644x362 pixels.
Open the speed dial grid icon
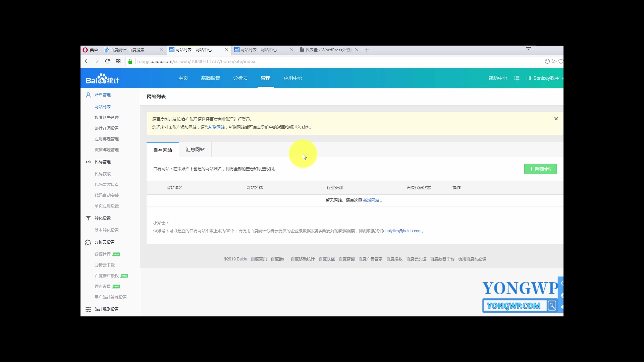tap(118, 61)
